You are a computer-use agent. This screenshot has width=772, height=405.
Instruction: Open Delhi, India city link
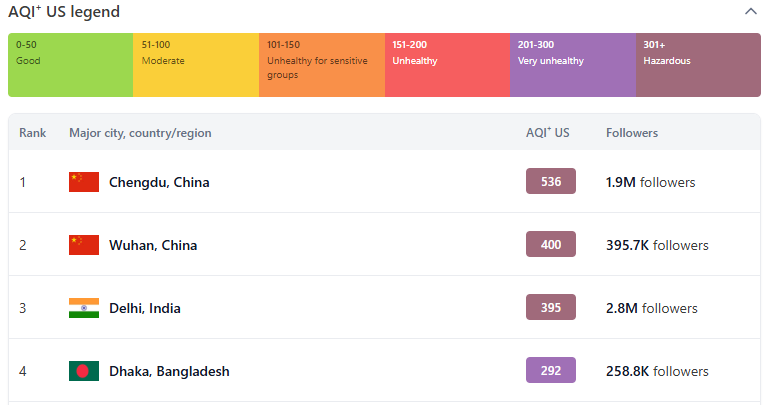tap(145, 308)
